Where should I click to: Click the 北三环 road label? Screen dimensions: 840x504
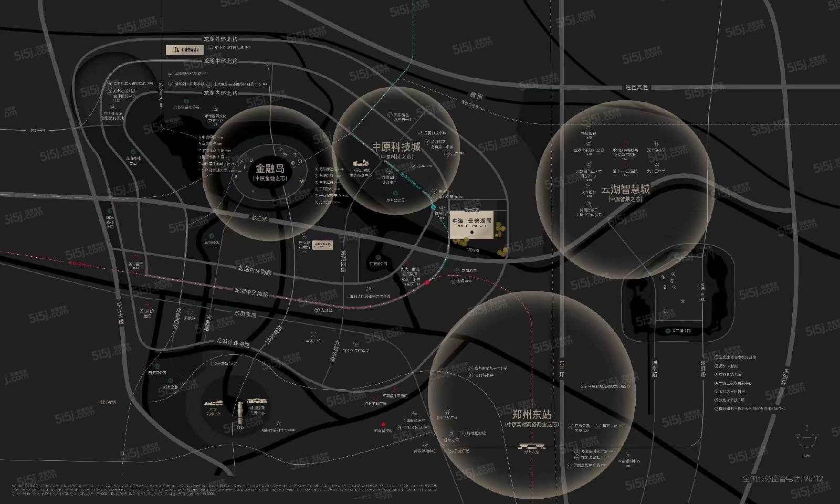258,219
